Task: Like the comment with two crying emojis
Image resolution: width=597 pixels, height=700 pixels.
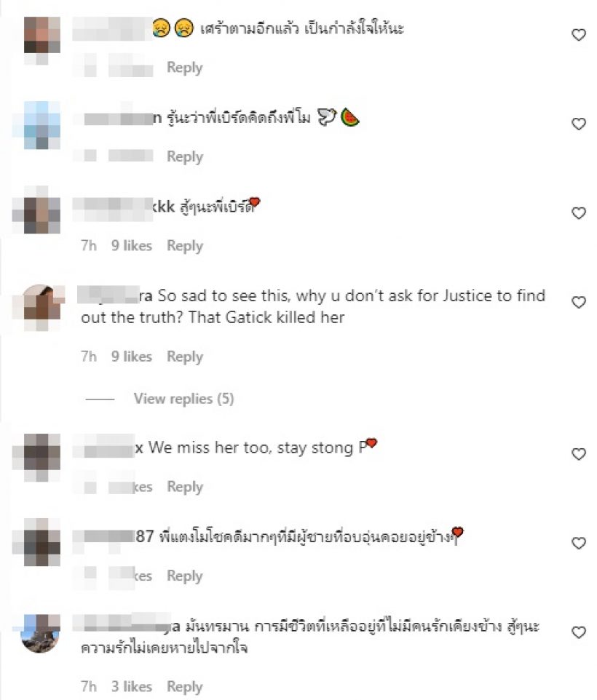Action: tap(579, 35)
